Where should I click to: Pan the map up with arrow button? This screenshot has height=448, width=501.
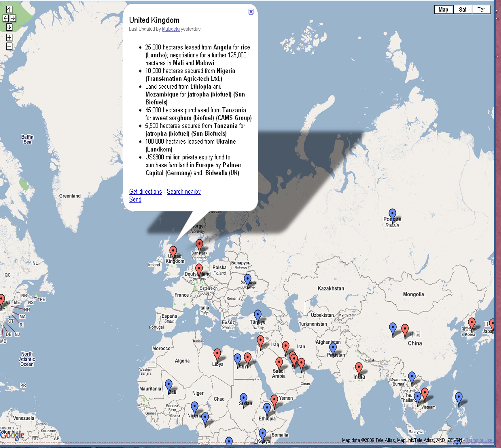9,9
